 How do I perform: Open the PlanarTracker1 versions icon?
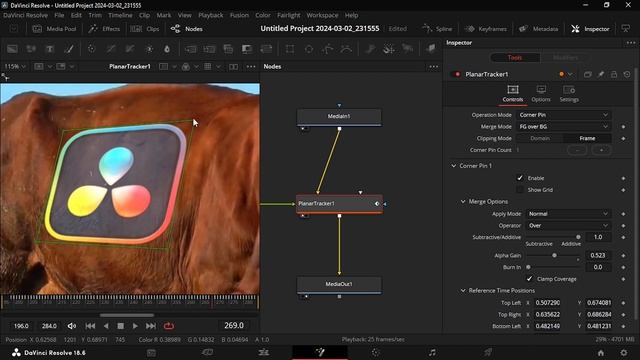click(x=588, y=74)
